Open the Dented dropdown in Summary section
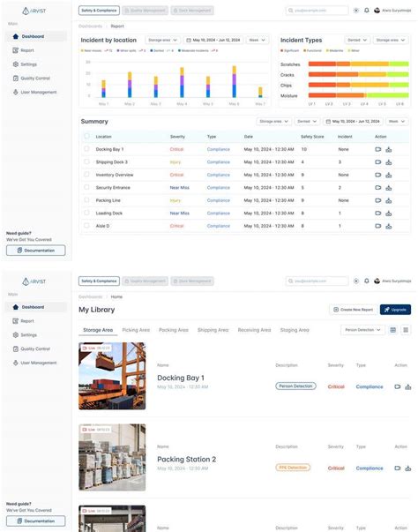 point(307,122)
